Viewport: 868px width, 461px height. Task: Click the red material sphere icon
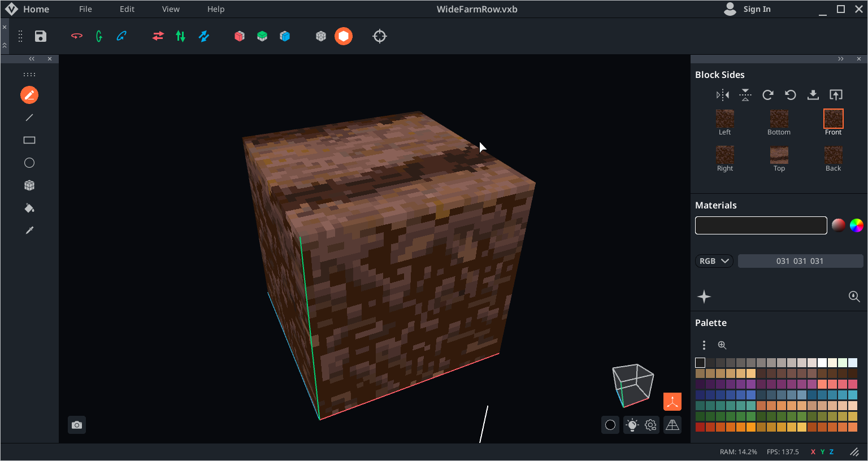[839, 225]
